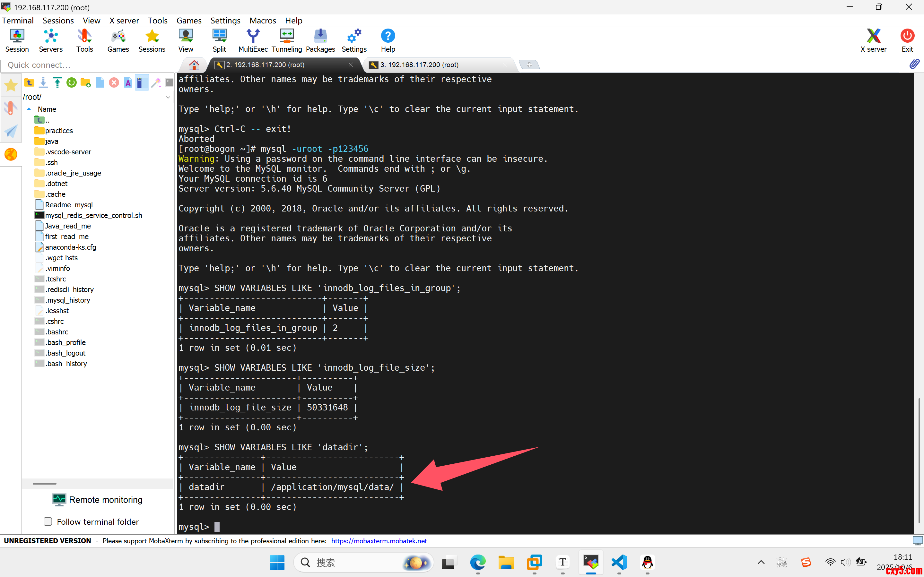Click the red delete file icon
Screen dimensions: 924x577
click(114, 82)
